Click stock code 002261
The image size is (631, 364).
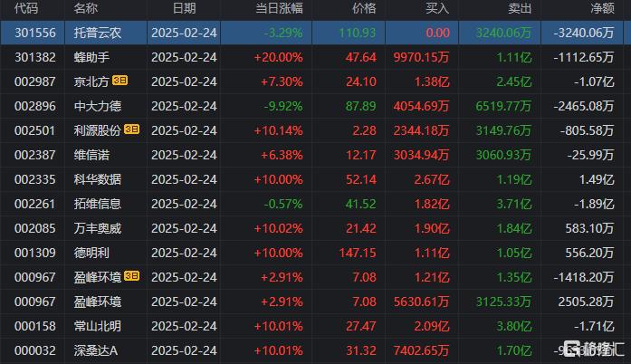pos(34,204)
